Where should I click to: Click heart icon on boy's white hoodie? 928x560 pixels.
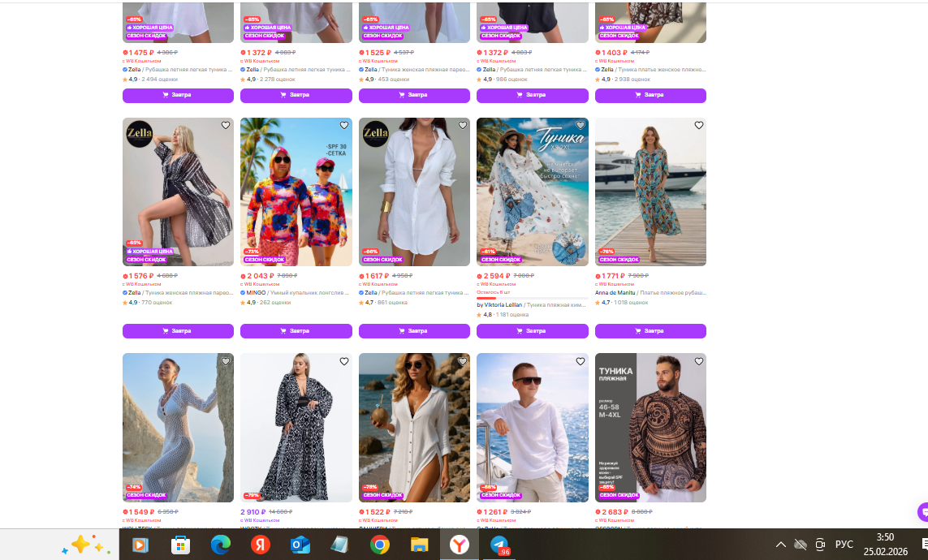[x=580, y=361]
